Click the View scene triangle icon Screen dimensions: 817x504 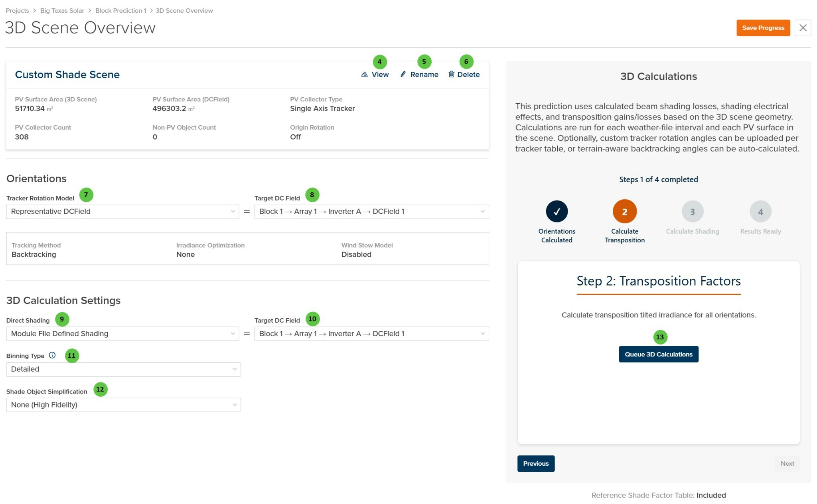(x=364, y=75)
